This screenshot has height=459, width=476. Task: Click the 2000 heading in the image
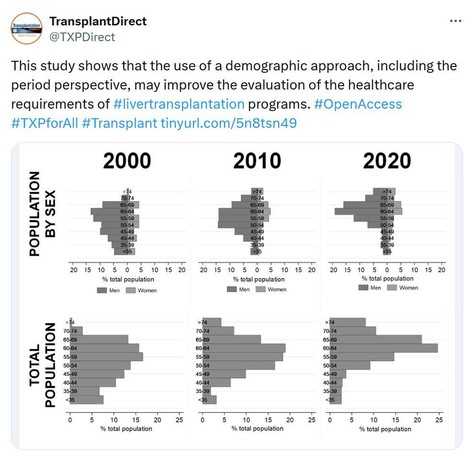pos(127,161)
